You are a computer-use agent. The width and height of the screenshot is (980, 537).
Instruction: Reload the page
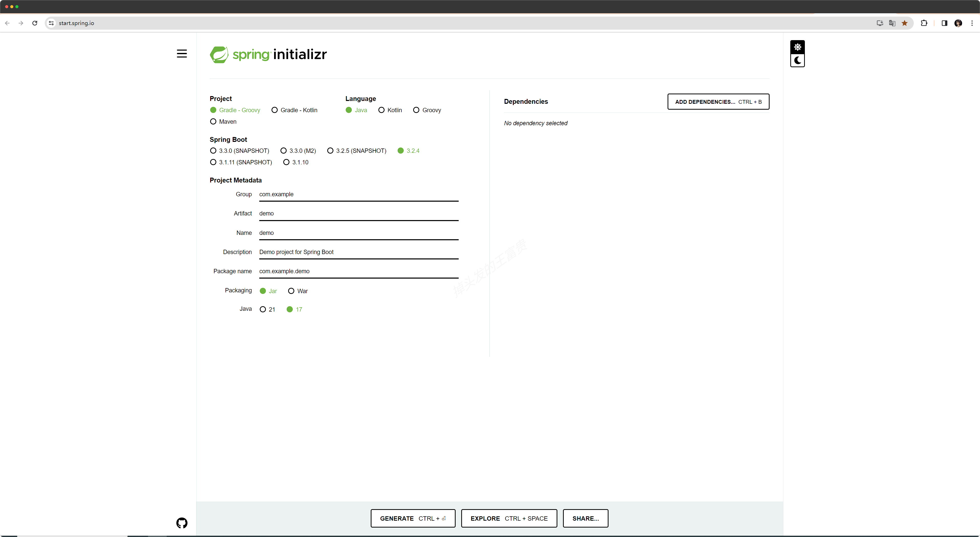point(35,23)
